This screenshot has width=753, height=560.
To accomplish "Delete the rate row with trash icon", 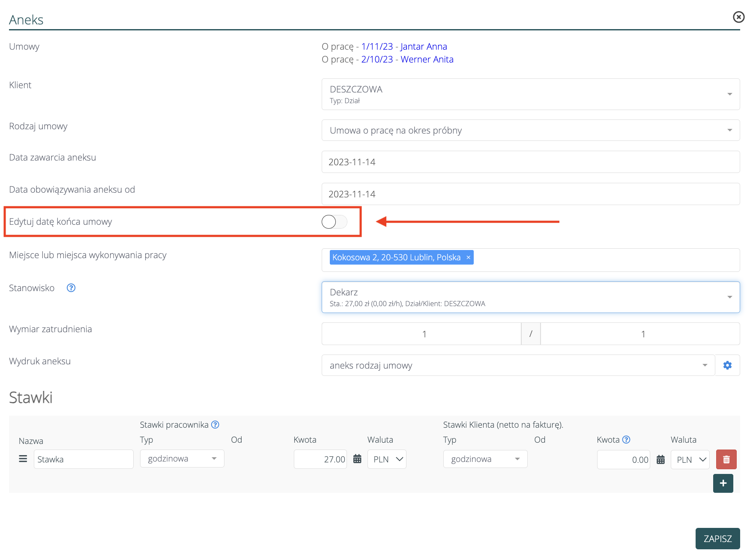I will (x=726, y=459).
